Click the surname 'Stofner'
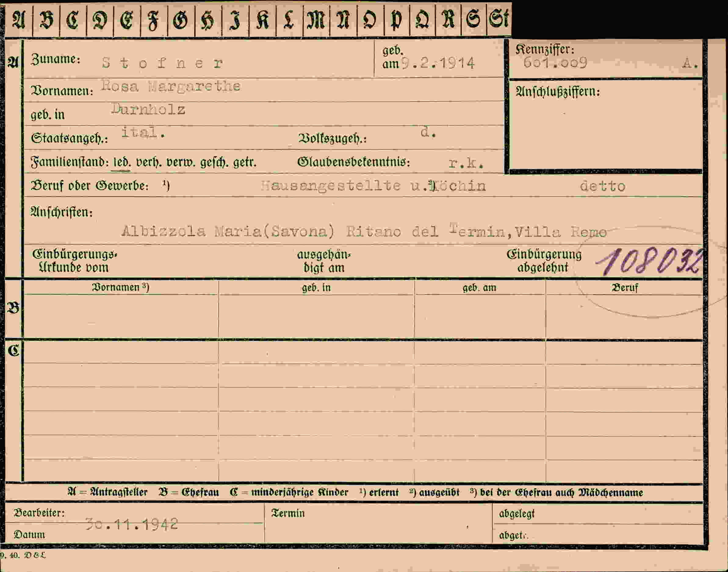 point(162,63)
